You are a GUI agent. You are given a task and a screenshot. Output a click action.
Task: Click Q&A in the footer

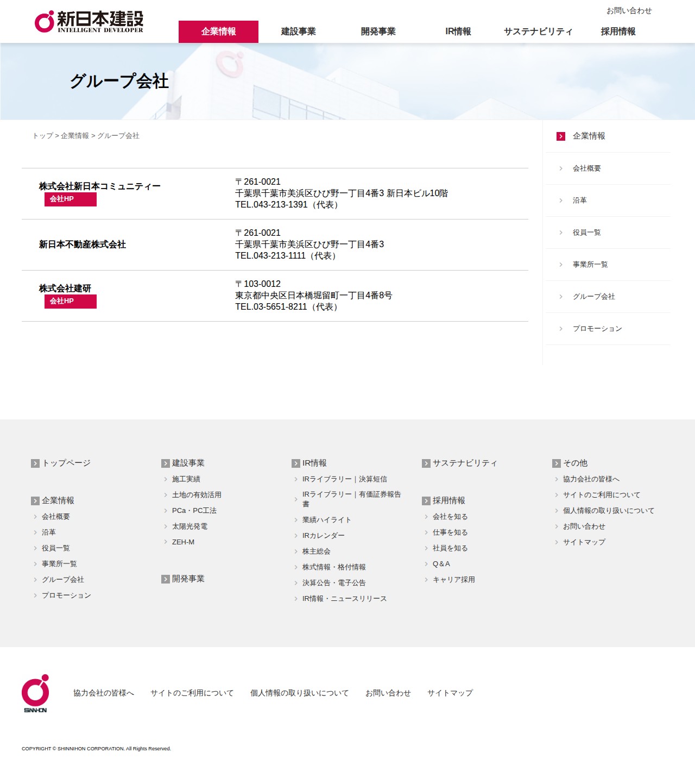click(441, 564)
